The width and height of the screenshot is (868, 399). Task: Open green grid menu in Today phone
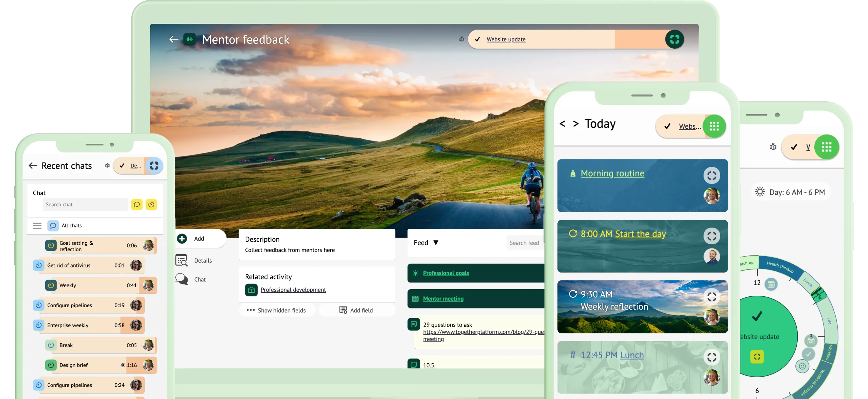coord(714,126)
